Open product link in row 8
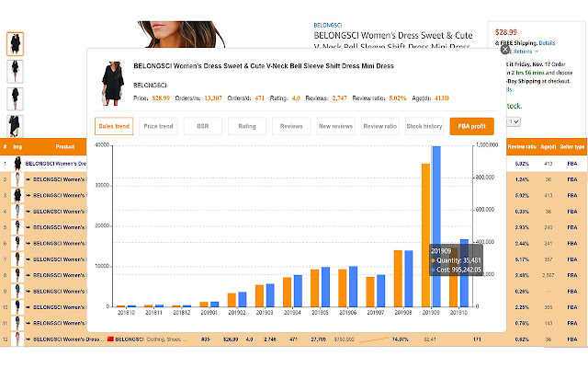The width and height of the screenshot is (588, 368). [x=59, y=275]
